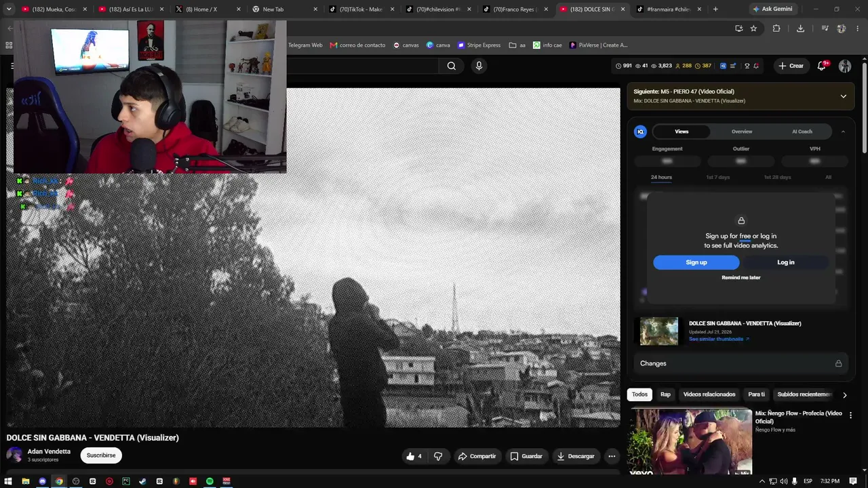The height and width of the screenshot is (488, 868).
Task: Switch to vidIQ Overview tab
Action: tap(742, 131)
